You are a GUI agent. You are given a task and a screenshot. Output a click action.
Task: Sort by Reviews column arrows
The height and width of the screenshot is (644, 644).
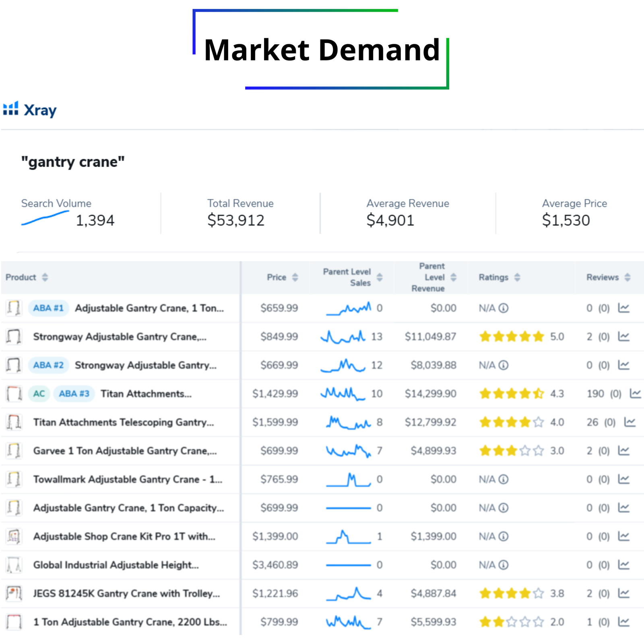point(627,277)
